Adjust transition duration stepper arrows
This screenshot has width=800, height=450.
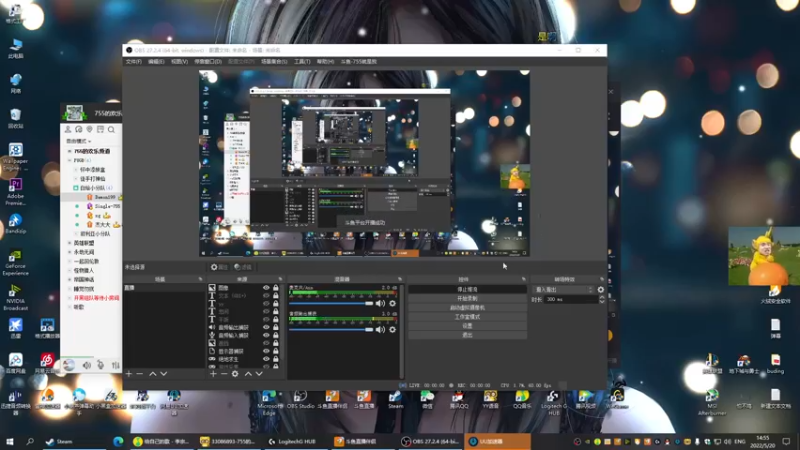click(x=602, y=299)
